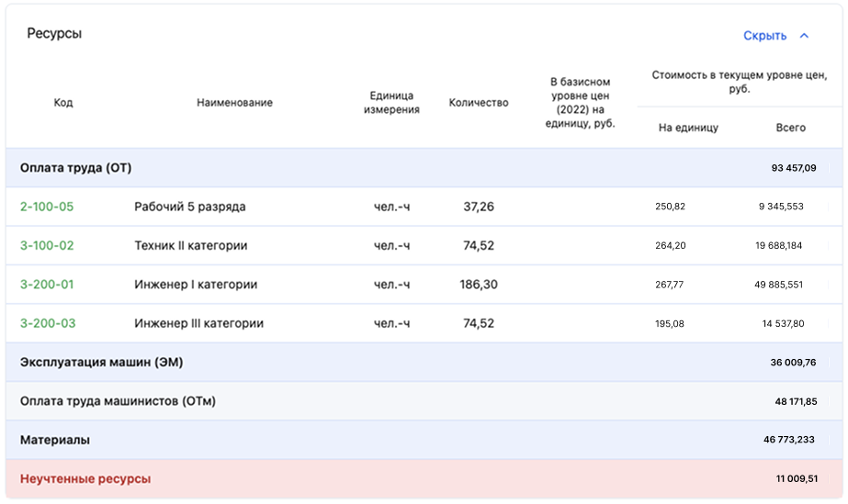848x504 pixels.
Task: Select quantity 186,30
Action: pos(479,285)
